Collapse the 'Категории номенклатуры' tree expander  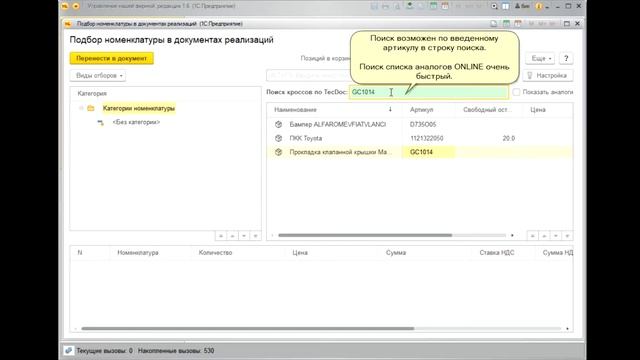tap(81, 108)
